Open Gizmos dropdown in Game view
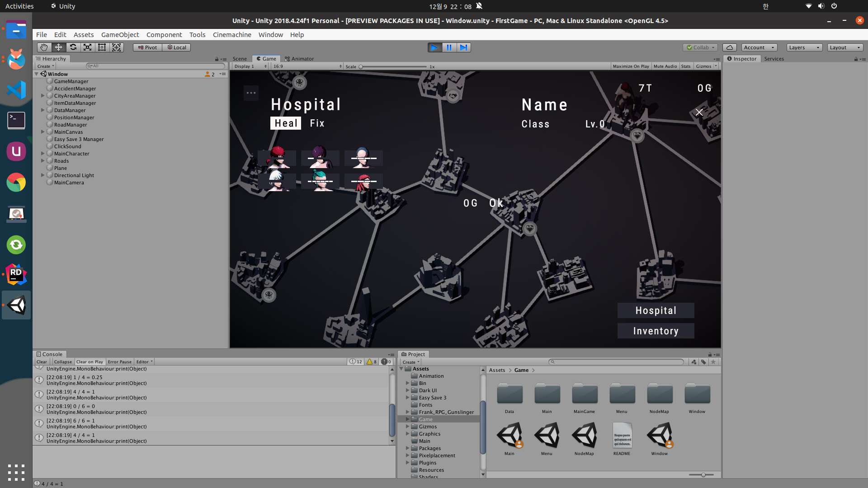Screen dimensions: 868x488 [x=706, y=66]
